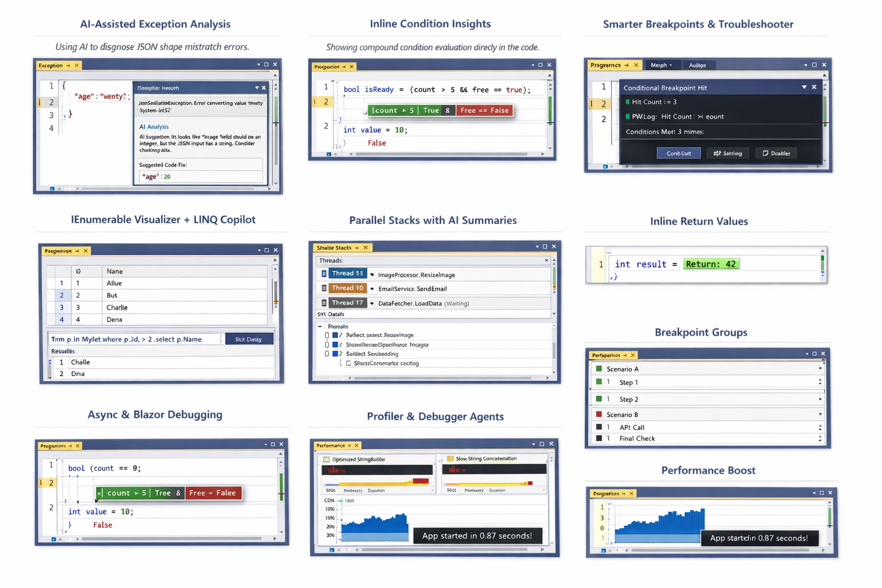Click the Thread 17 stack icon
This screenshot has width=882, height=588.
[x=324, y=303]
